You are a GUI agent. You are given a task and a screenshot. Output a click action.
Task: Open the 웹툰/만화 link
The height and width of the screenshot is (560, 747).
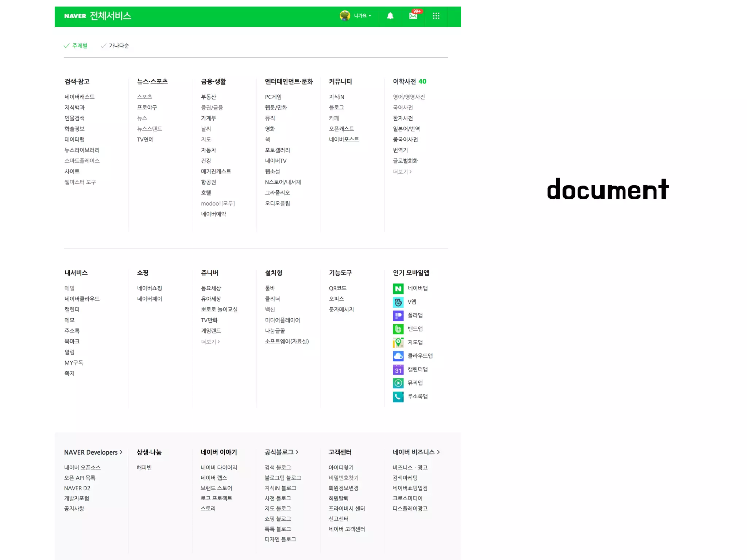click(276, 108)
